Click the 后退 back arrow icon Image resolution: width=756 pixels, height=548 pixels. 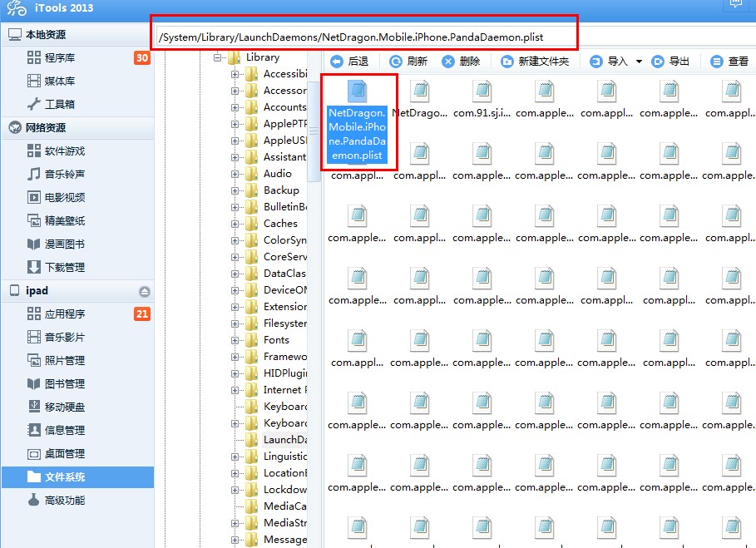point(337,62)
